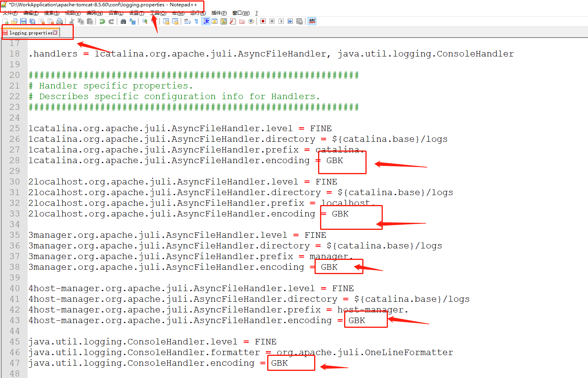Start macro recording with the red dot
Viewport: 588px width, 378px height.
263,21
